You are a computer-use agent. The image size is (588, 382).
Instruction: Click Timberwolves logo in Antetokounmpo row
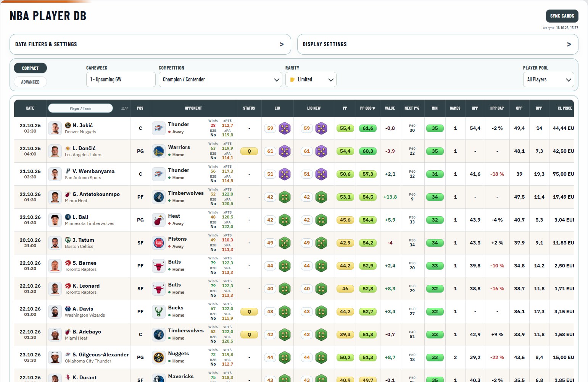click(x=158, y=197)
